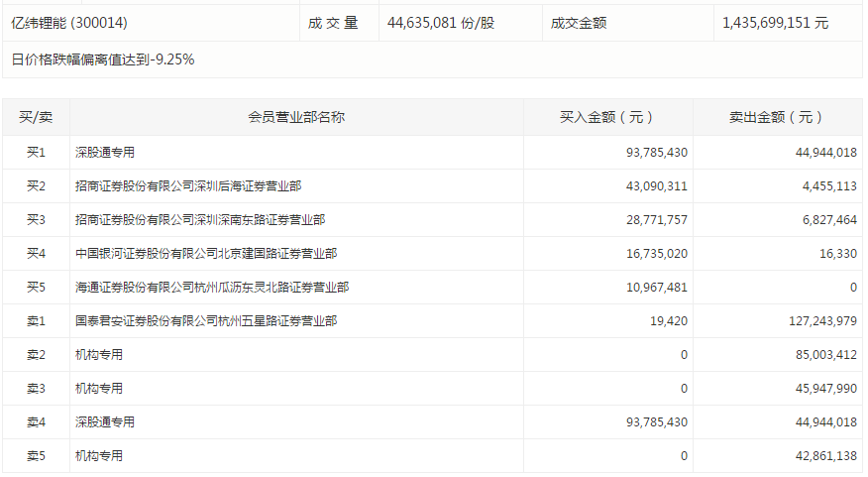868x477 pixels.
Task: Select the 卖3 row label
Action: tap(36, 389)
